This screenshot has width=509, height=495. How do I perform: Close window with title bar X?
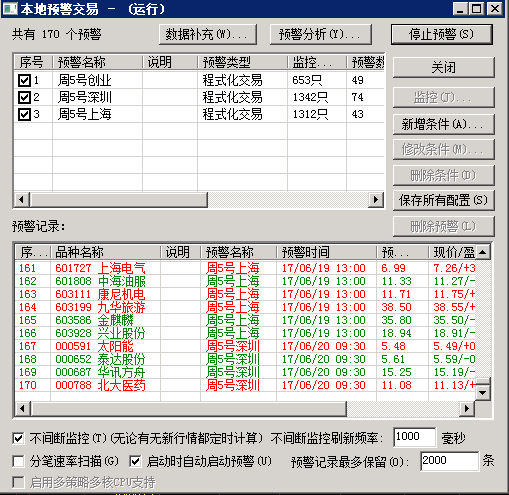click(x=495, y=9)
